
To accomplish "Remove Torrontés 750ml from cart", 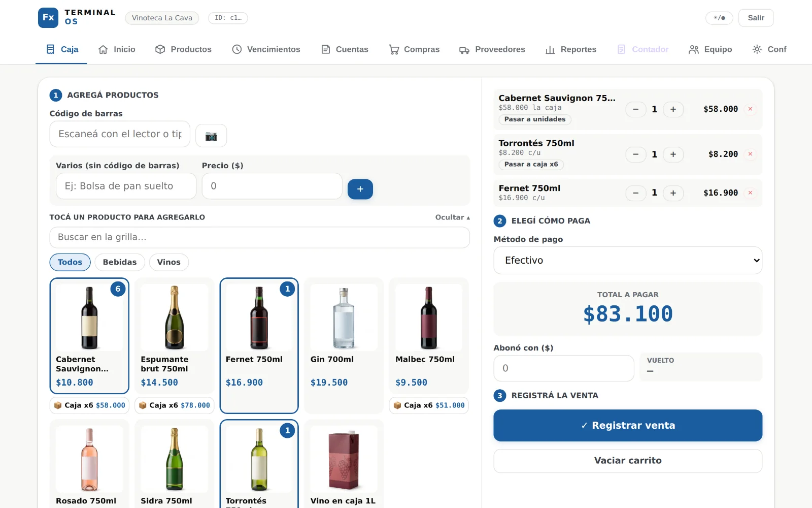I will pyautogui.click(x=750, y=154).
